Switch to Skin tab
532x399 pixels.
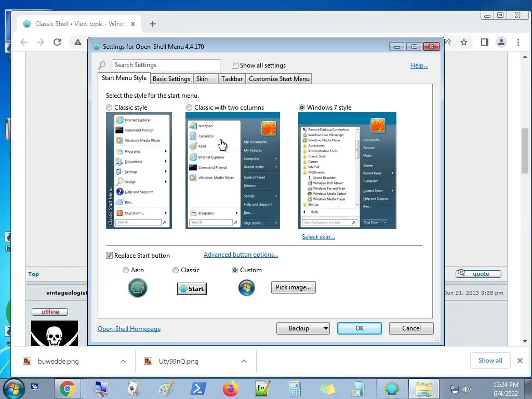pos(205,79)
